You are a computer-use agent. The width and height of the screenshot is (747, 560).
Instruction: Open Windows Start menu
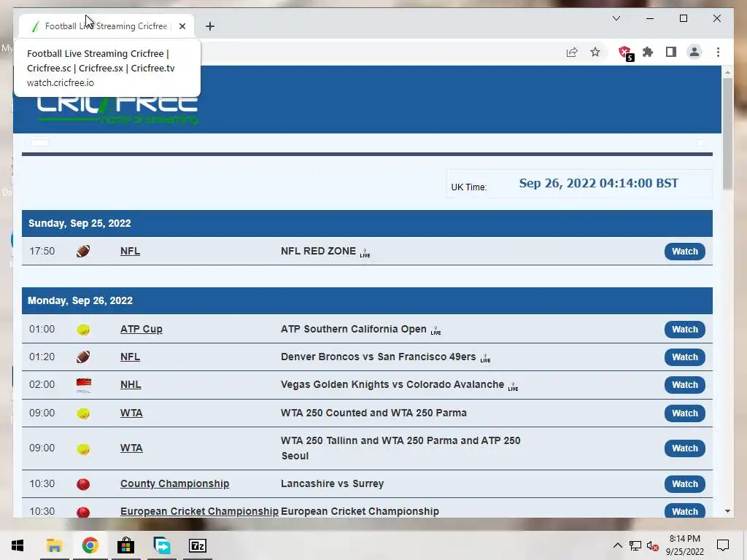pyautogui.click(x=18, y=545)
